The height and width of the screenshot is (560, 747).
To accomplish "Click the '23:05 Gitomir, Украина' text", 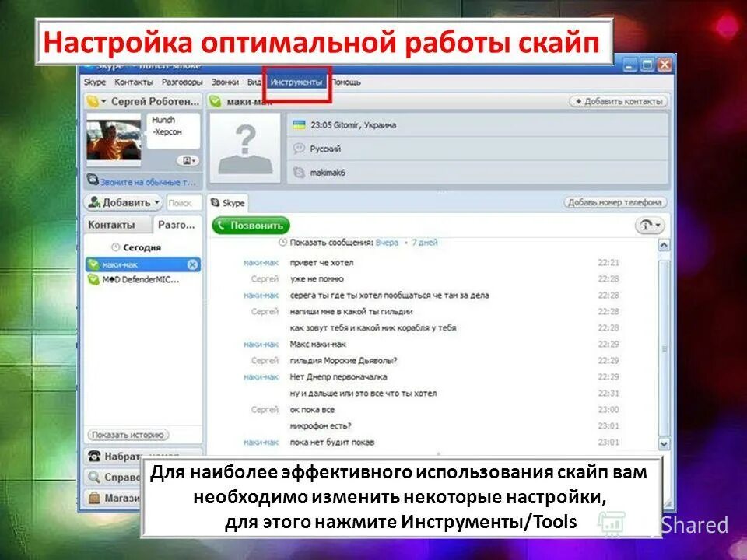I will point(353,125).
